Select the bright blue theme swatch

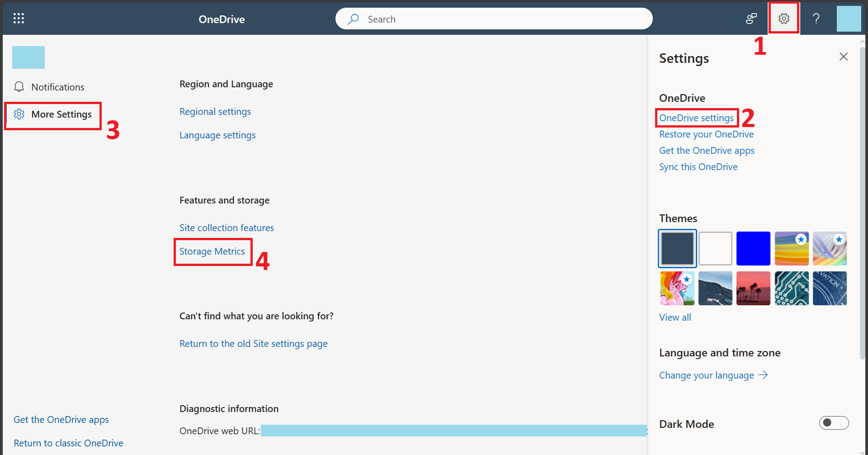[x=753, y=249]
